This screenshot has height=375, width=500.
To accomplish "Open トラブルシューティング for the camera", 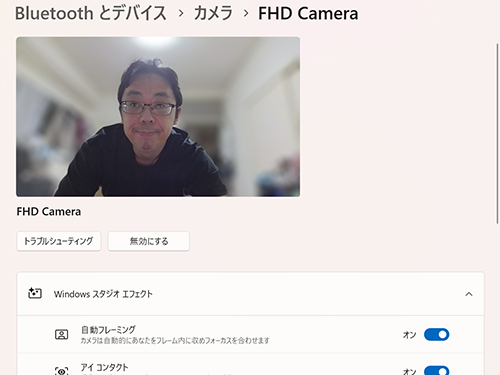I will (x=59, y=241).
